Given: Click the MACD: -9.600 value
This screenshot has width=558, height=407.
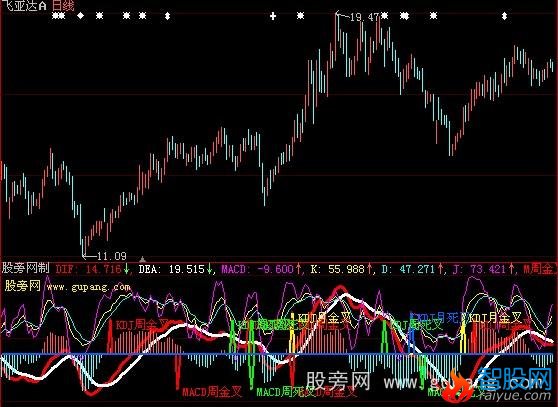Looking at the screenshot, I should [257, 269].
